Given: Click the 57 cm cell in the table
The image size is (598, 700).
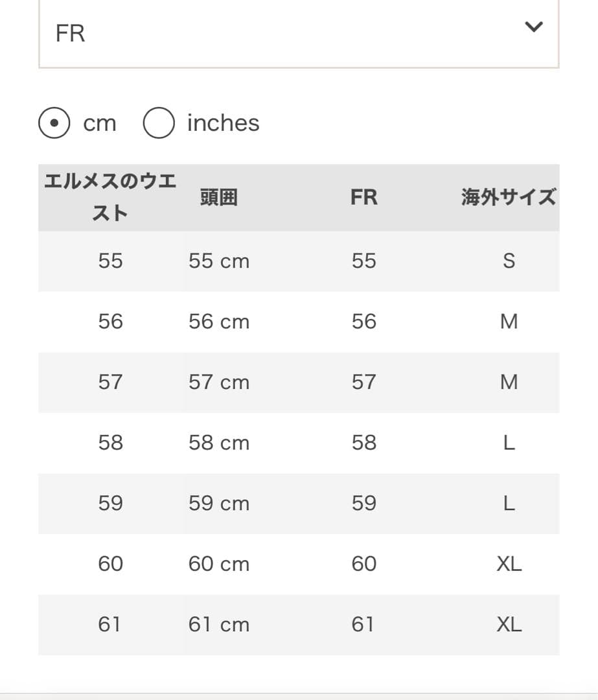Looking at the screenshot, I should point(219,382).
